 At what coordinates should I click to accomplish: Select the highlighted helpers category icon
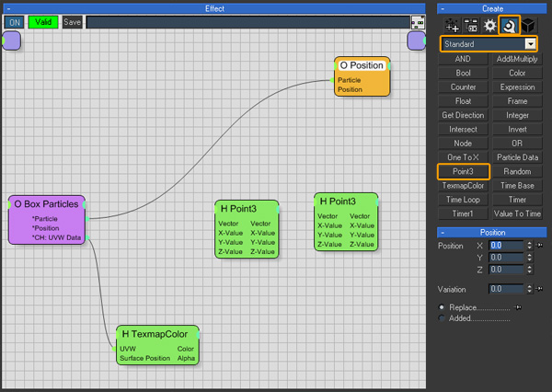(x=509, y=26)
